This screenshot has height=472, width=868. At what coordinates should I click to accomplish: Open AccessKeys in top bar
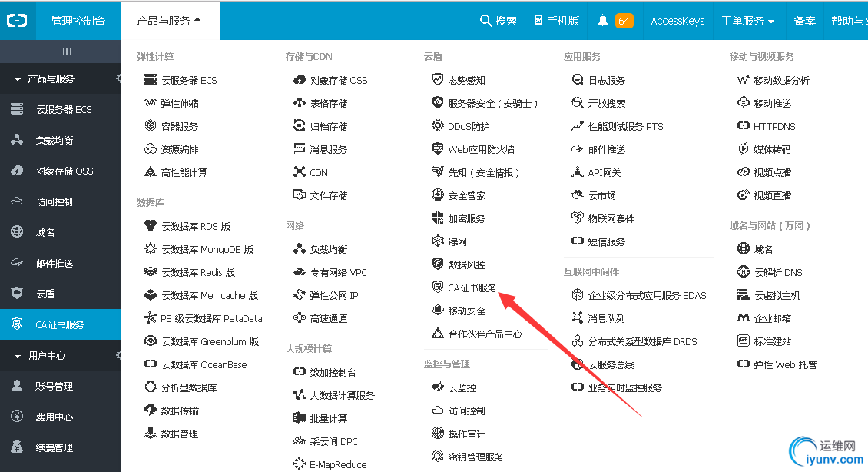pos(678,21)
